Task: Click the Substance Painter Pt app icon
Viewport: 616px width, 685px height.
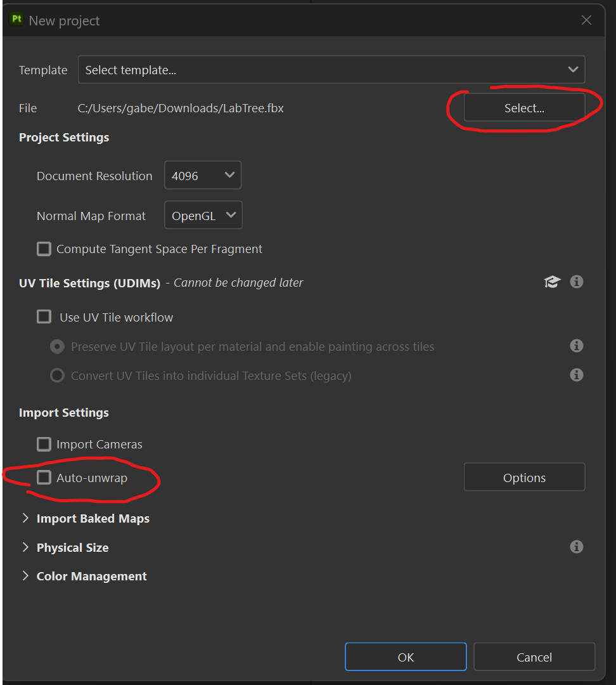Action: (16, 20)
